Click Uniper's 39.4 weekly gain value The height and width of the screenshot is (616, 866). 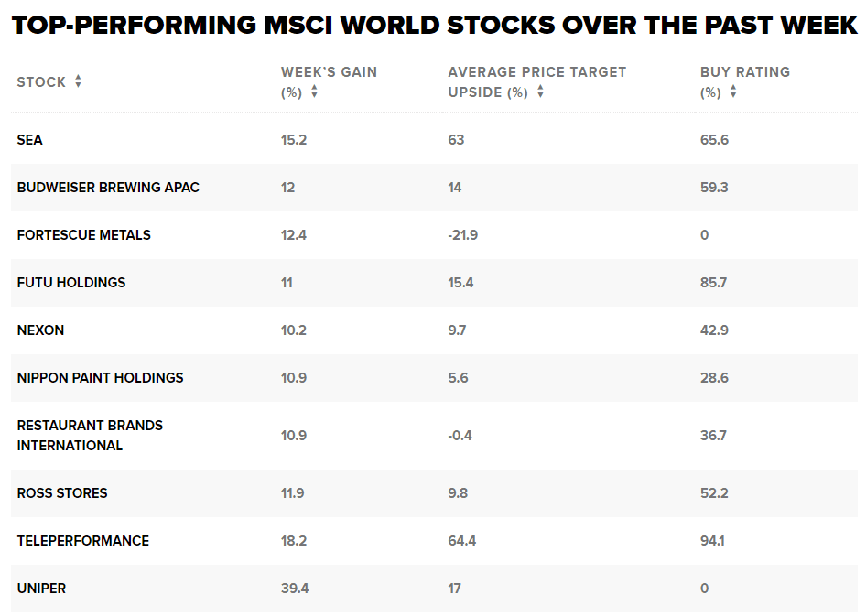point(295,589)
